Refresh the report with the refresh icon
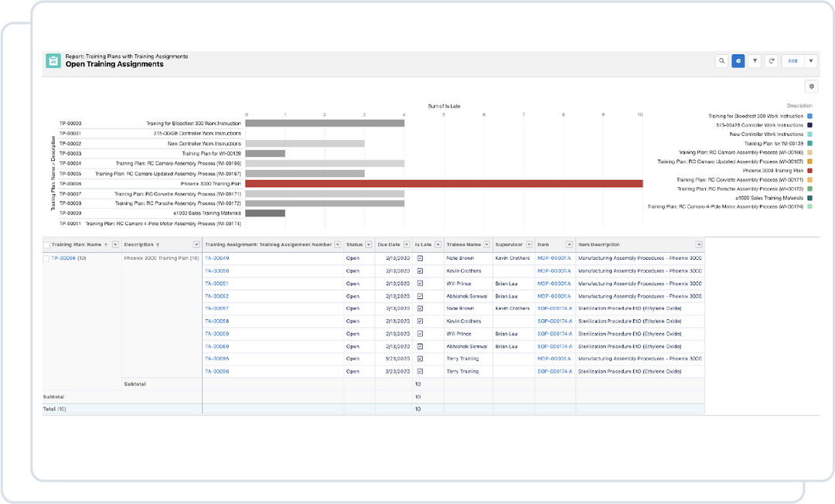 click(772, 60)
